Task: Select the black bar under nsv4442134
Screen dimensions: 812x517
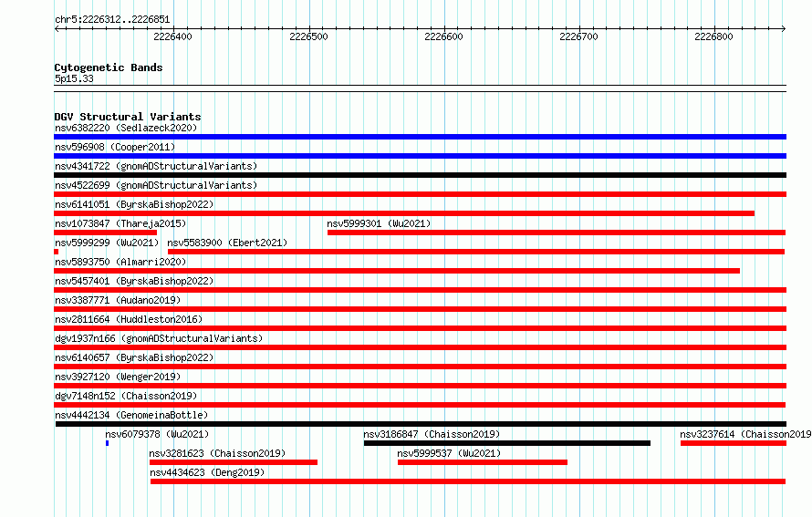Action: 421,424
